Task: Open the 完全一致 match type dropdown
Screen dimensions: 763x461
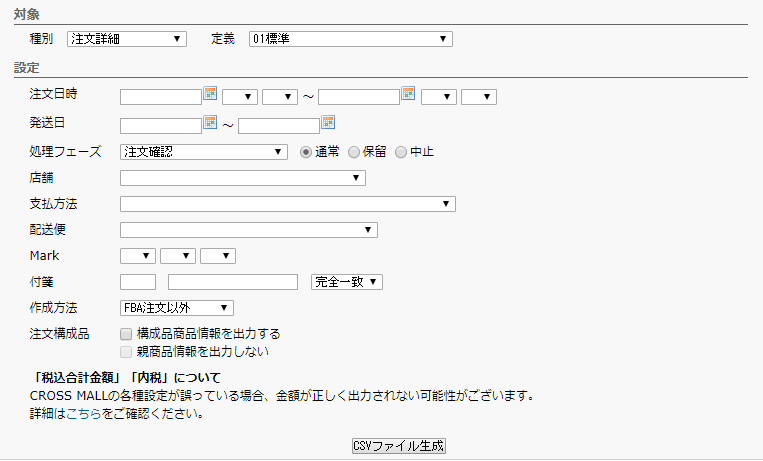Action: 347,282
